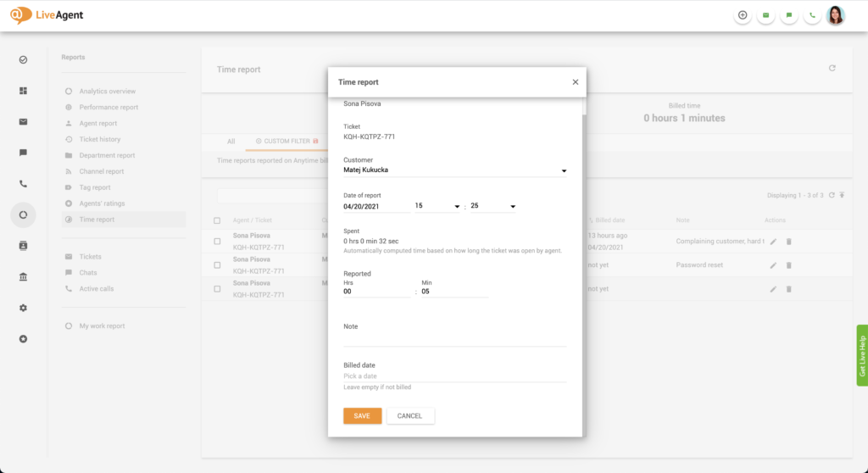The image size is (868, 473).
Task: Check the first Sona Pisova row checkbox
Action: tap(217, 242)
